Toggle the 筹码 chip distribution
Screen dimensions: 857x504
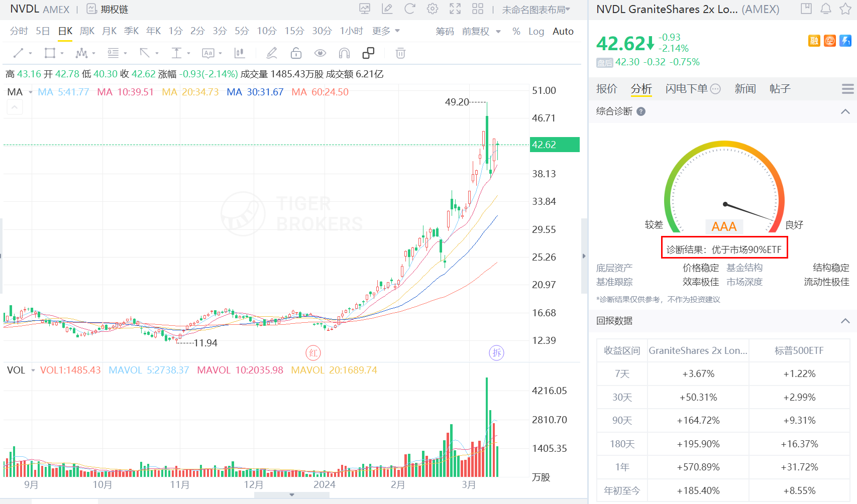click(445, 32)
